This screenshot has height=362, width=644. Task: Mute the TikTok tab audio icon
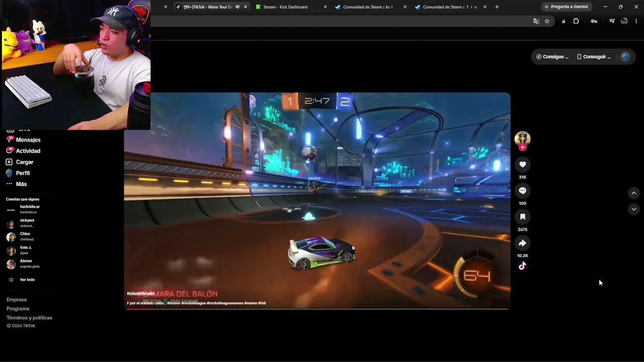pyautogui.click(x=237, y=7)
